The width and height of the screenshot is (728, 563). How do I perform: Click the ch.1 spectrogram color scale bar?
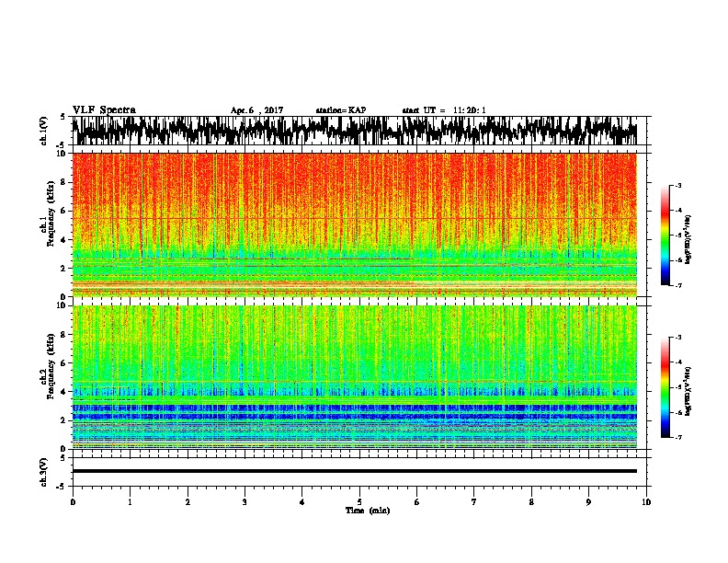[665, 236]
